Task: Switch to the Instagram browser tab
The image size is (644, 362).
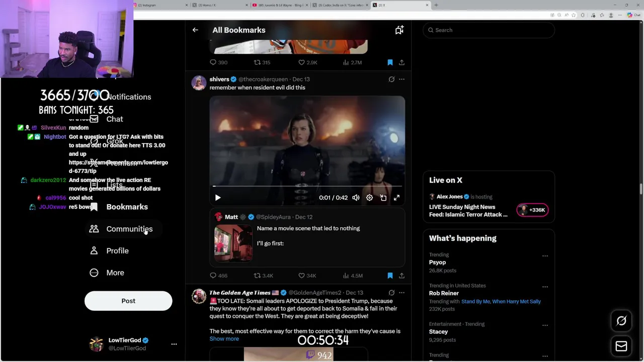Action: [160, 5]
